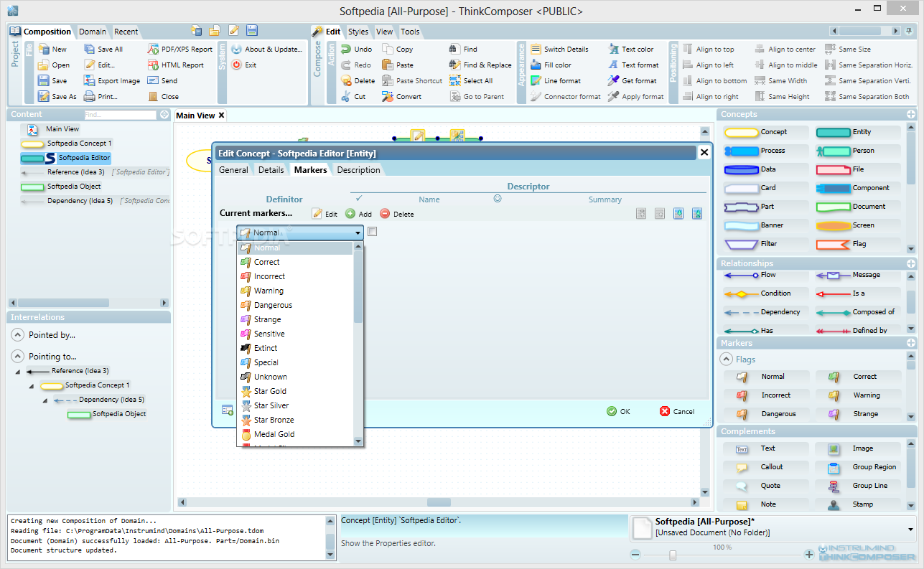This screenshot has width=924, height=569.
Task: Choose Extinct from the marker dropdown list
Action: click(295, 348)
